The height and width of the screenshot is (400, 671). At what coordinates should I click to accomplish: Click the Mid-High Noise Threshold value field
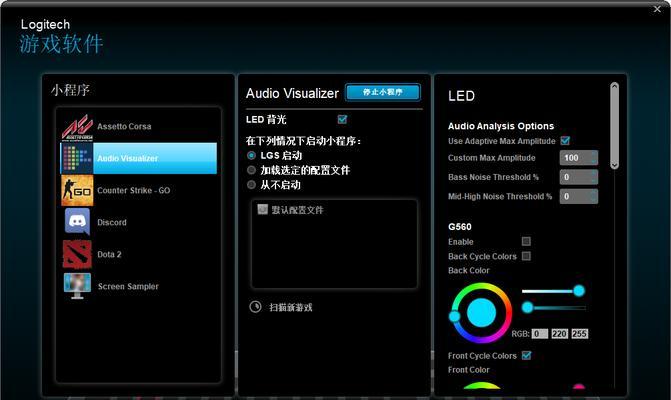coord(579,196)
